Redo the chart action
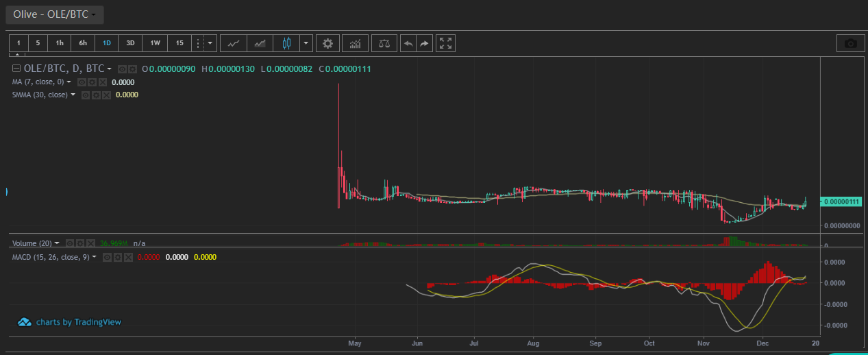Screen dimensions: 868x355 click(x=424, y=43)
